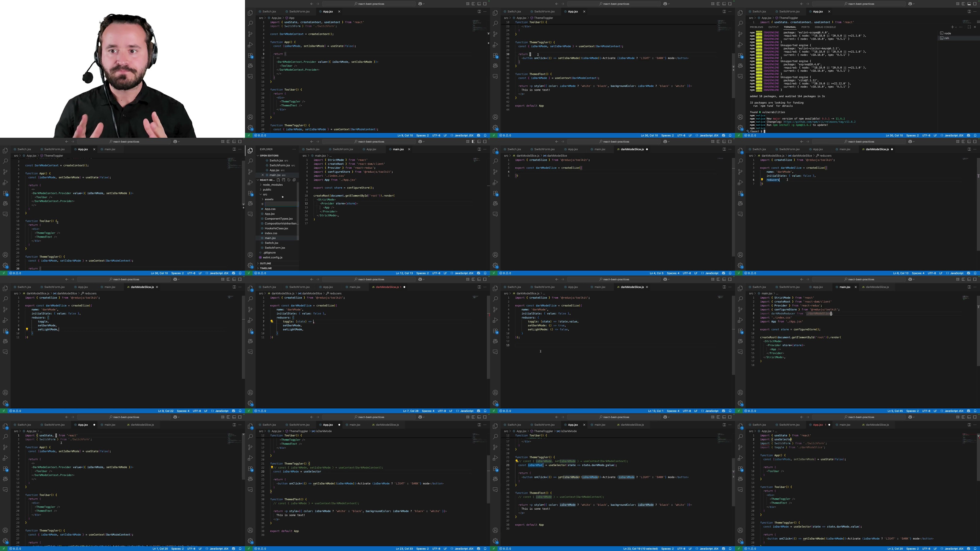
Task: Open the npm Changelog GitHub link
Action: pos(819,122)
